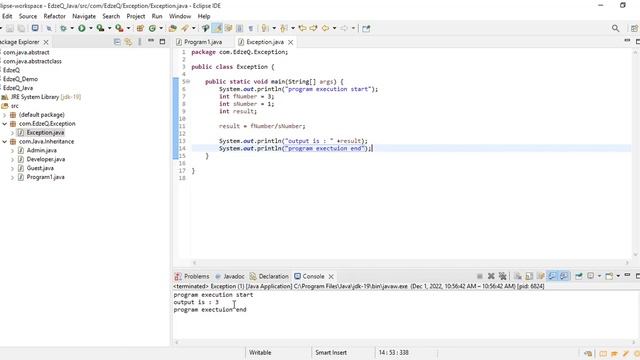
Task: Click the Last Edit Location arrow icon
Action: [x=302, y=28]
